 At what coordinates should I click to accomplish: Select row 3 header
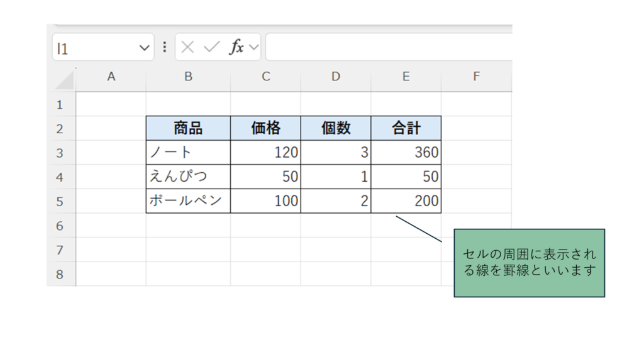click(x=60, y=153)
